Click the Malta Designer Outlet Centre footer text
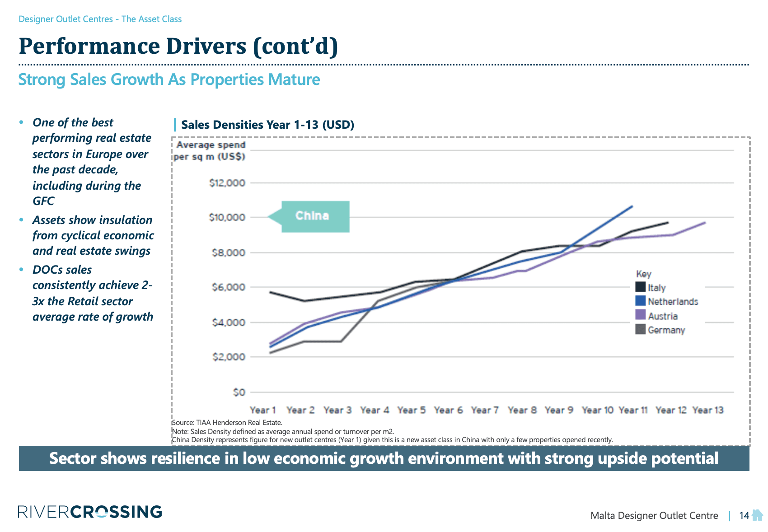This screenshot has height=532, width=768. [654, 515]
